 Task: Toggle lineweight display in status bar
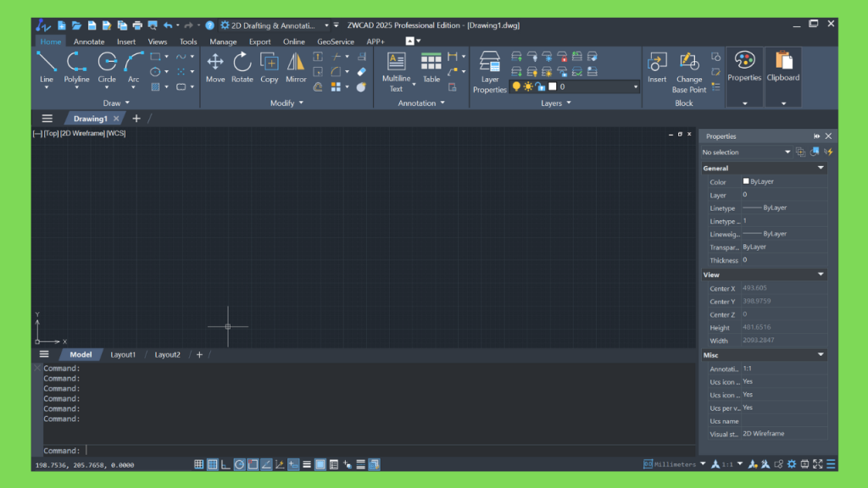tap(307, 465)
